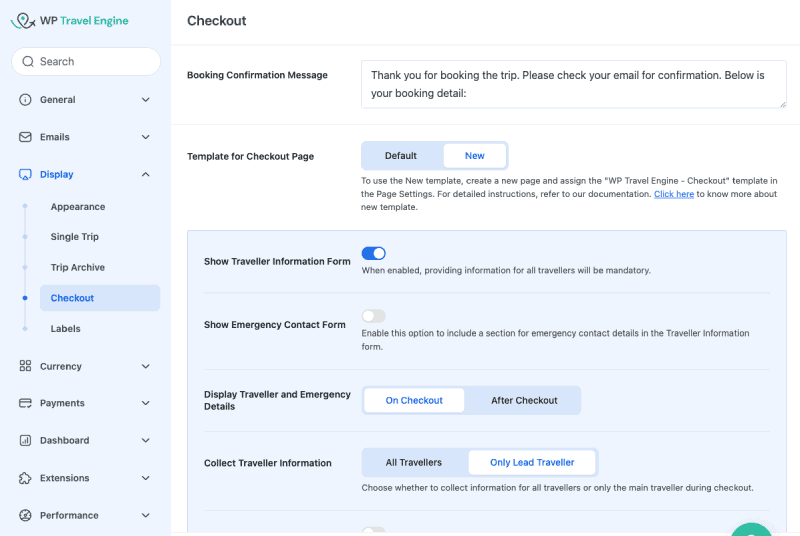
Task: Open the Dashboard settings section
Action: point(85,440)
